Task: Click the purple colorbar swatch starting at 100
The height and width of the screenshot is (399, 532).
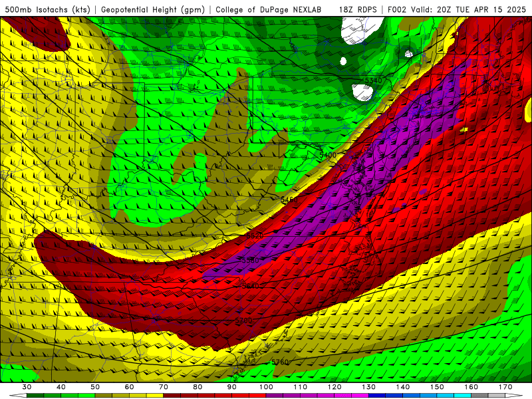Action: click(x=275, y=396)
